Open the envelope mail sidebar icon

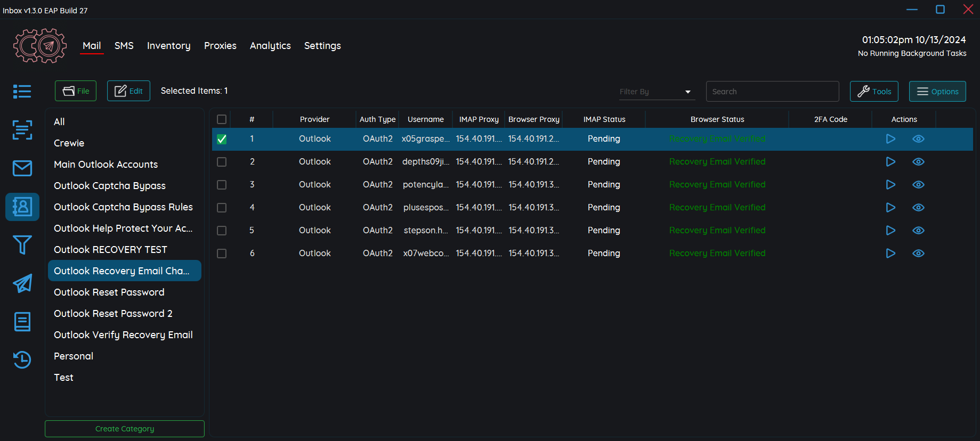click(22, 168)
